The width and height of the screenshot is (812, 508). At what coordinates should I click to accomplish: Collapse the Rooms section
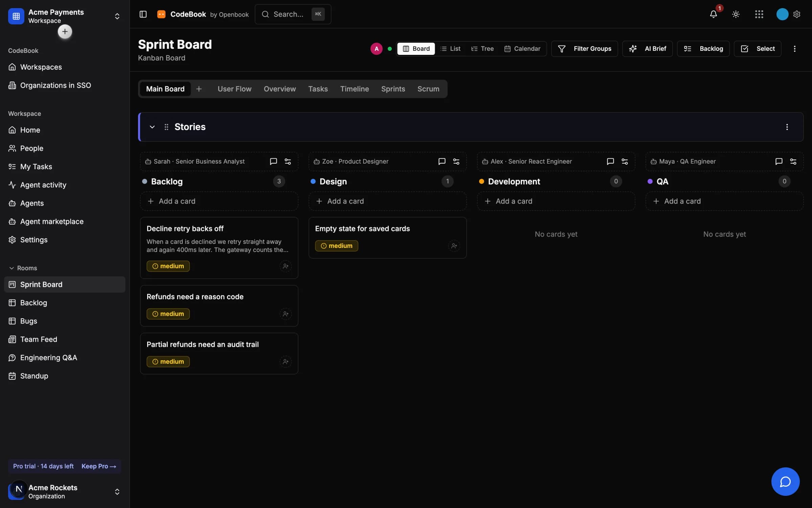23,268
